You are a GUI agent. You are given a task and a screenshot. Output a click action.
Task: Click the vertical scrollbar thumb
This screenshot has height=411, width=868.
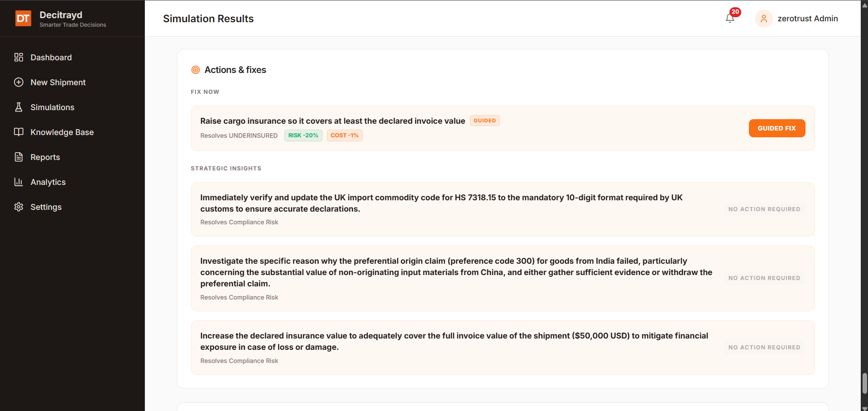[x=864, y=383]
